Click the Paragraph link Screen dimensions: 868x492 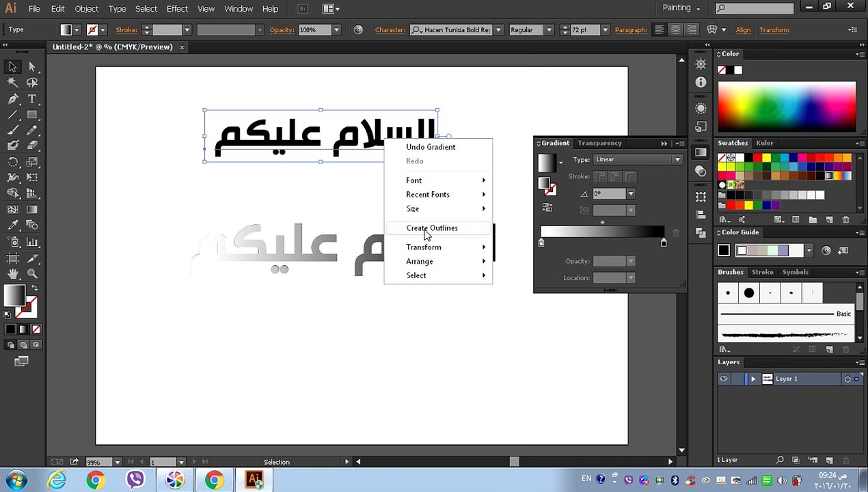tap(631, 30)
